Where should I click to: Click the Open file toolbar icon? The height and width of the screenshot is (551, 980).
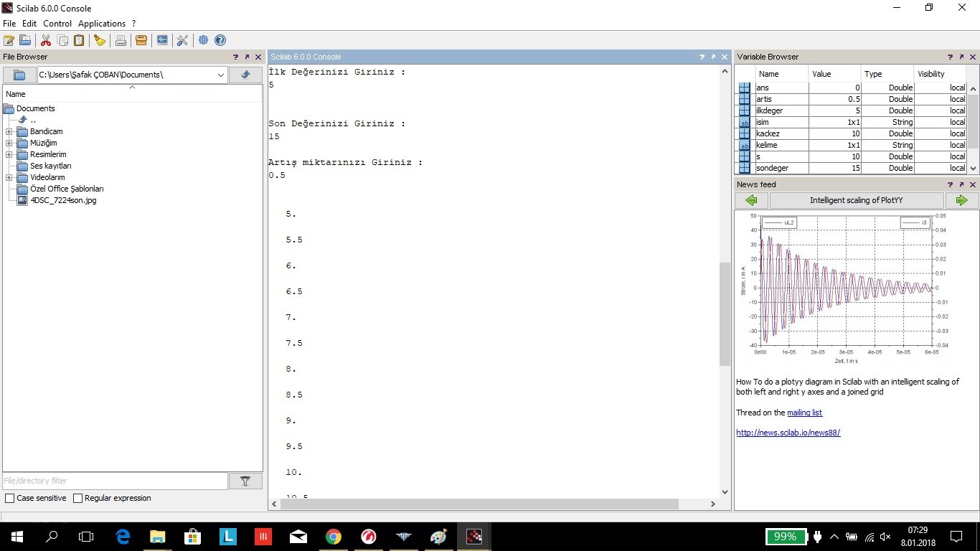25,40
